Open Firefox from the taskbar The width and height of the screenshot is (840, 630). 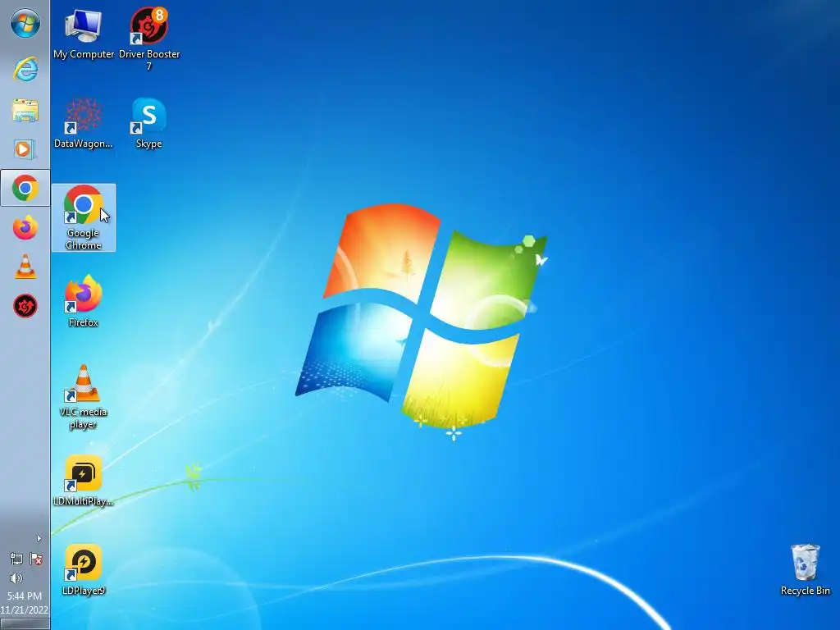25,228
